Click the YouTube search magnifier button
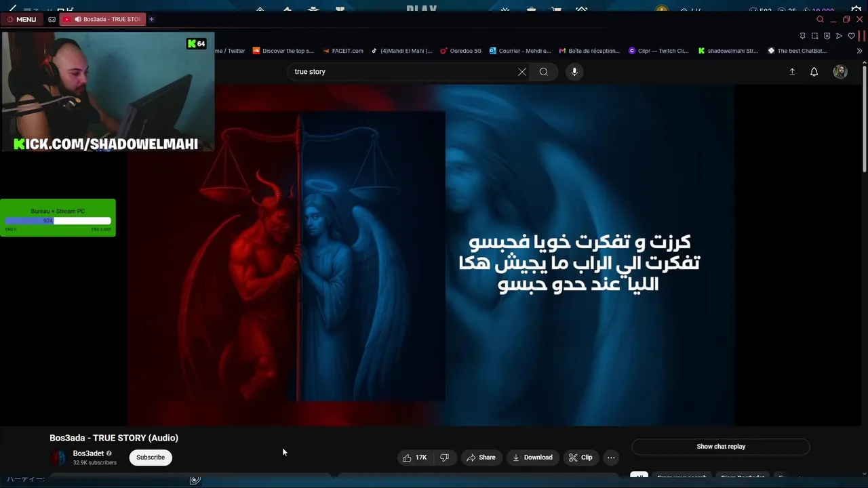 [x=544, y=72]
